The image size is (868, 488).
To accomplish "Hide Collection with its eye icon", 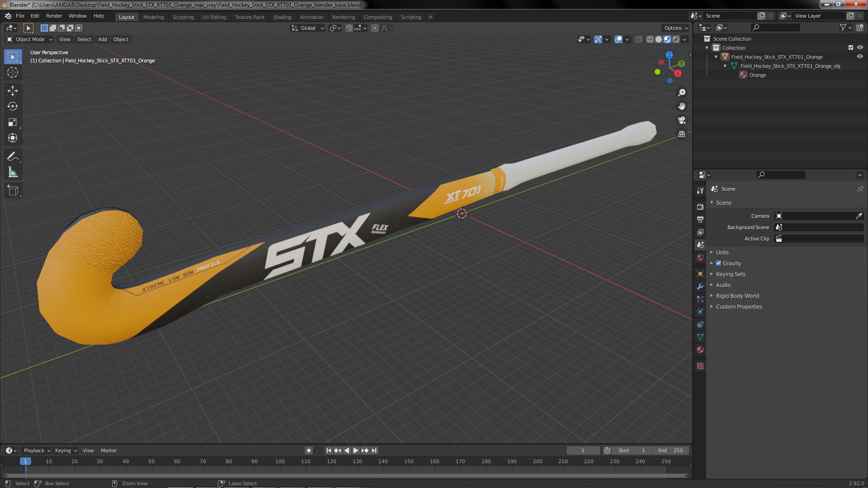I will [860, 47].
